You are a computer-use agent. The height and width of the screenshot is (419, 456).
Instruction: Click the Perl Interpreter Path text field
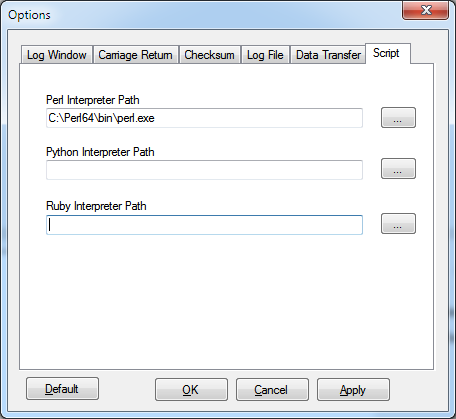click(204, 118)
